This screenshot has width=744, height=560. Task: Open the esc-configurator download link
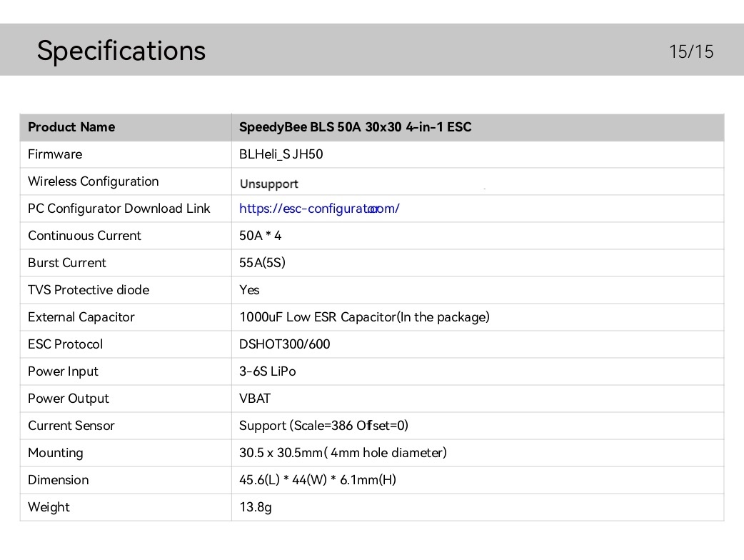[x=319, y=209]
